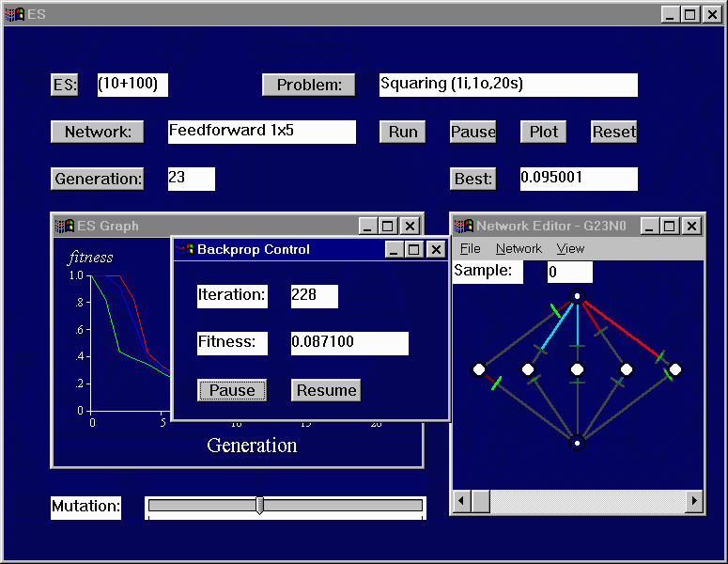Image resolution: width=728 pixels, height=564 pixels.
Task: Click the Plot button
Action: pyautogui.click(x=544, y=132)
